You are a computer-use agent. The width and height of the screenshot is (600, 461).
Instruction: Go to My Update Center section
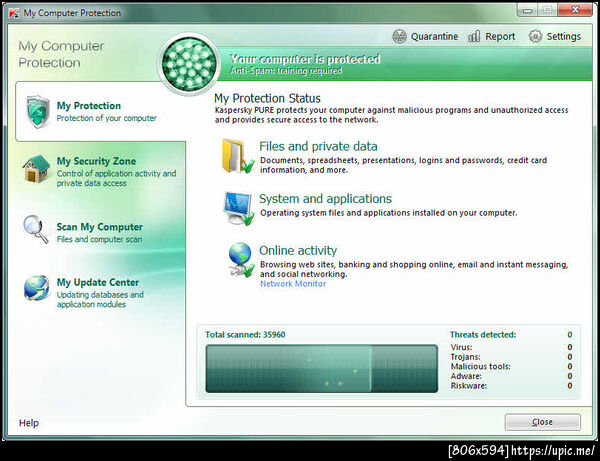100,293
